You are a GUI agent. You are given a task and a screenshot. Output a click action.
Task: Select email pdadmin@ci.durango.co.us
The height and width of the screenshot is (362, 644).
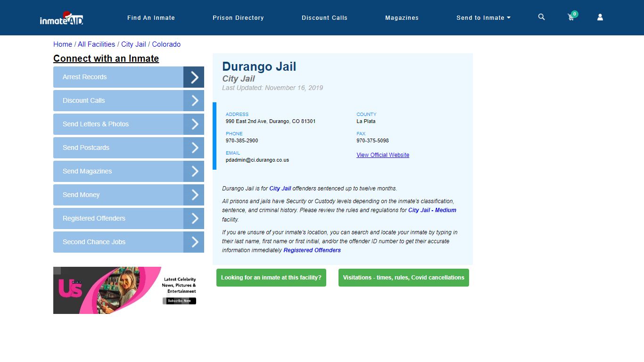coord(257,160)
